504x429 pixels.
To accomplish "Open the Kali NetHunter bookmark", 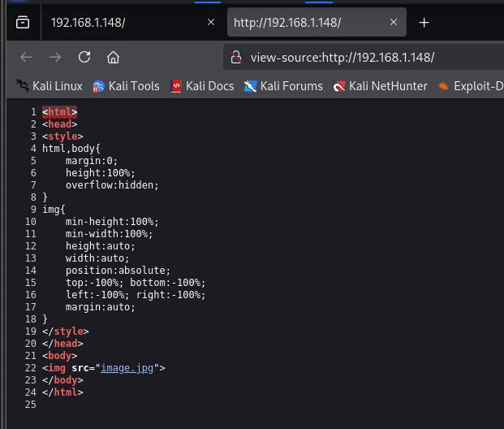I will click(x=381, y=86).
